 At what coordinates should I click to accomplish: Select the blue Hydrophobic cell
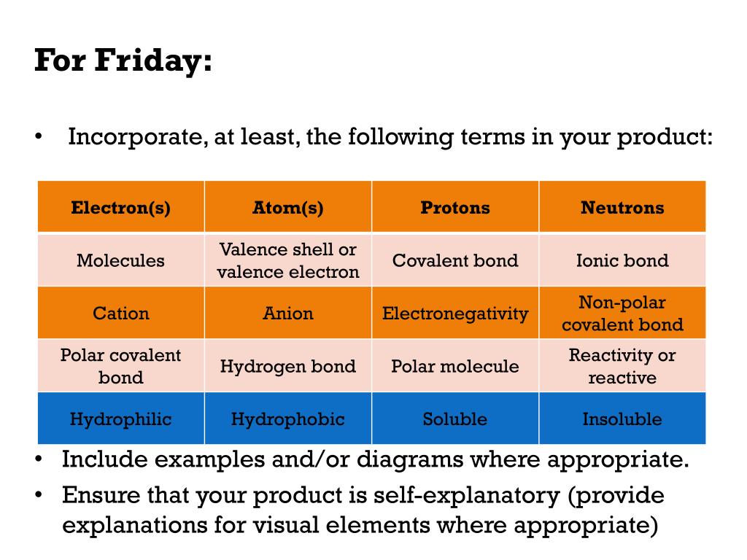click(x=288, y=419)
